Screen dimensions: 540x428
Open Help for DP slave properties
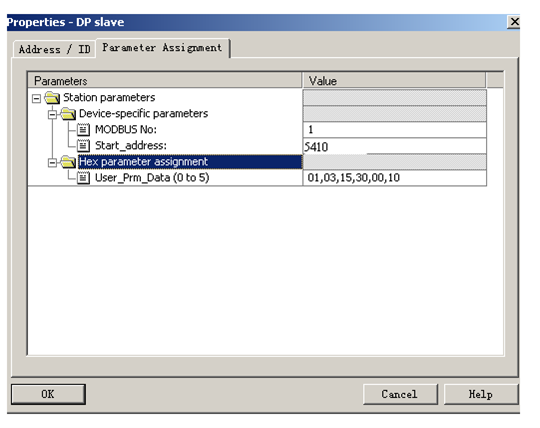click(x=481, y=394)
